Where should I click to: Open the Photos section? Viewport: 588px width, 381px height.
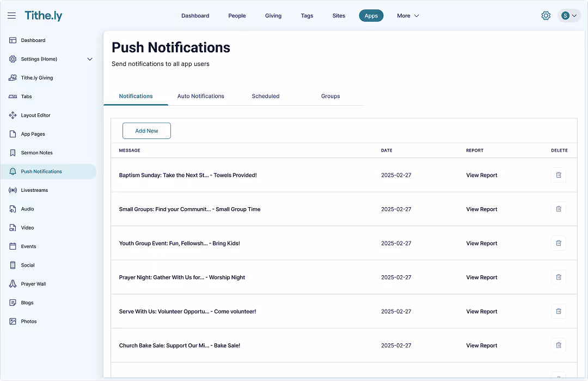(13, 321)
